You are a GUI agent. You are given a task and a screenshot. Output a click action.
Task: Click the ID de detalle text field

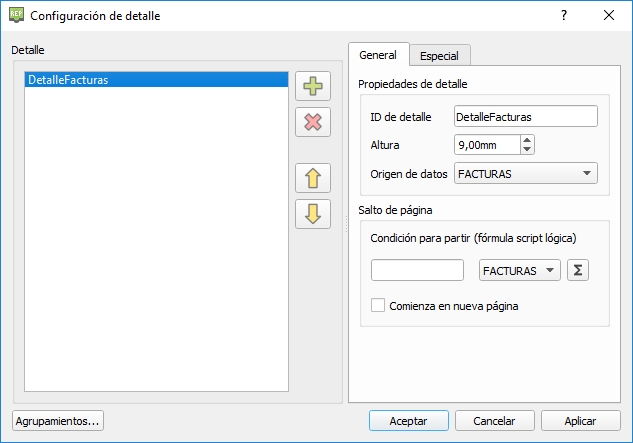(x=525, y=117)
